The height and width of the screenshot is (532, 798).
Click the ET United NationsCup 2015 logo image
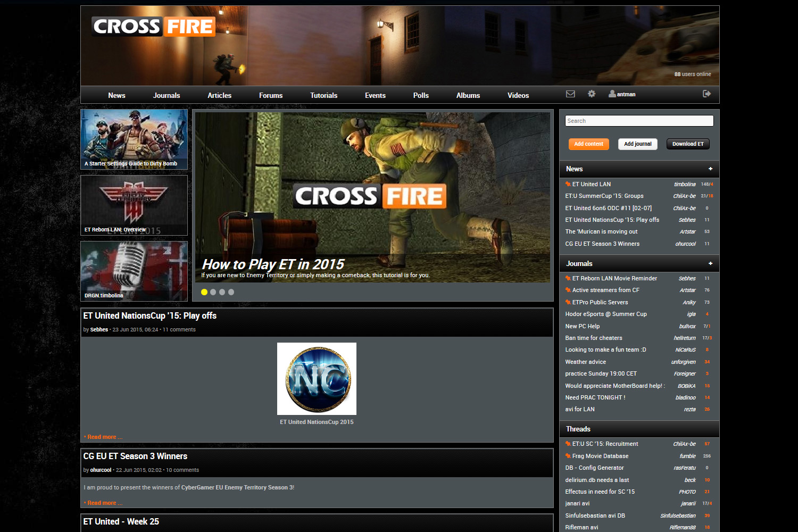(317, 379)
